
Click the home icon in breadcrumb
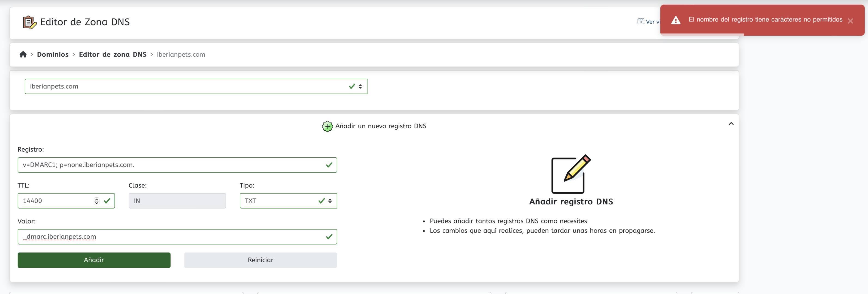point(23,54)
